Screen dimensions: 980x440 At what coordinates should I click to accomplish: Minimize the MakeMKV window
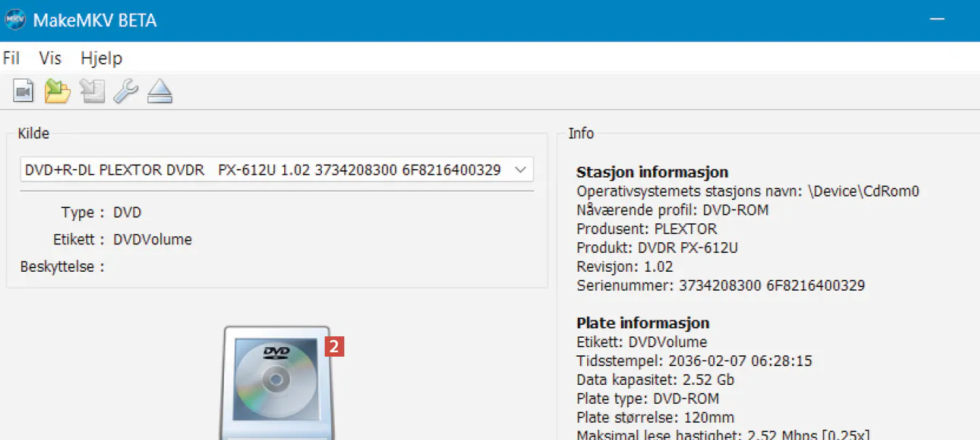(x=937, y=20)
